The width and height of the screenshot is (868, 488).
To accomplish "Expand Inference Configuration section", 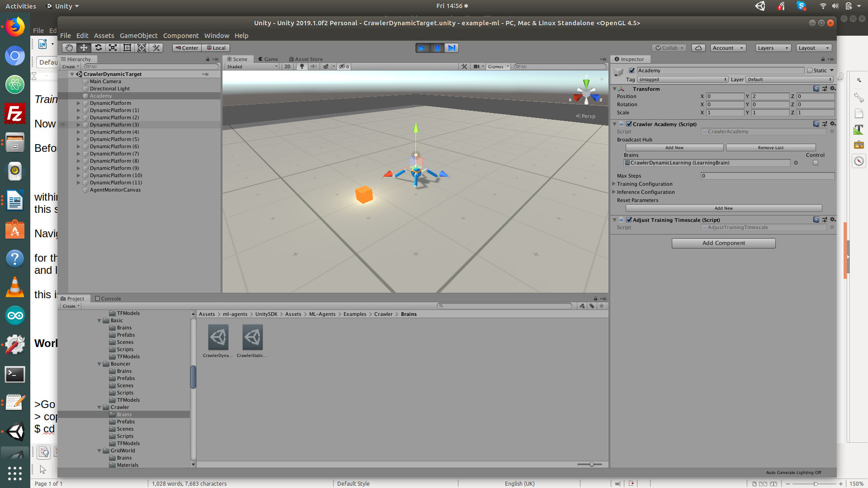I will [x=614, y=192].
